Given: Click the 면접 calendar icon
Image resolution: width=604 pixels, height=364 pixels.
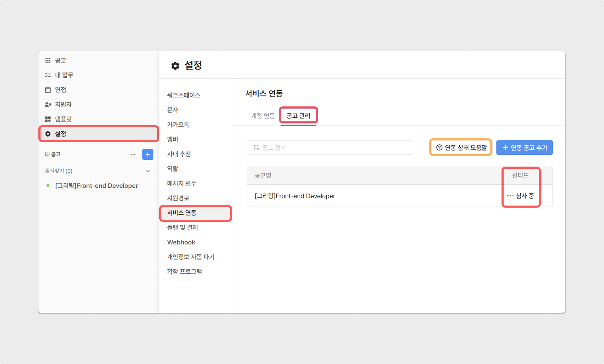Looking at the screenshot, I should click(x=48, y=90).
